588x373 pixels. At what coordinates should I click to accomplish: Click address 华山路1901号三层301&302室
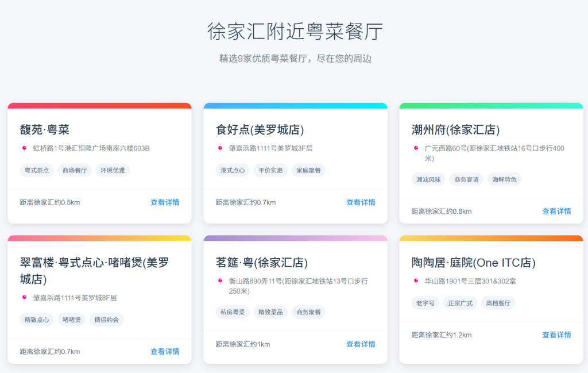point(470,282)
